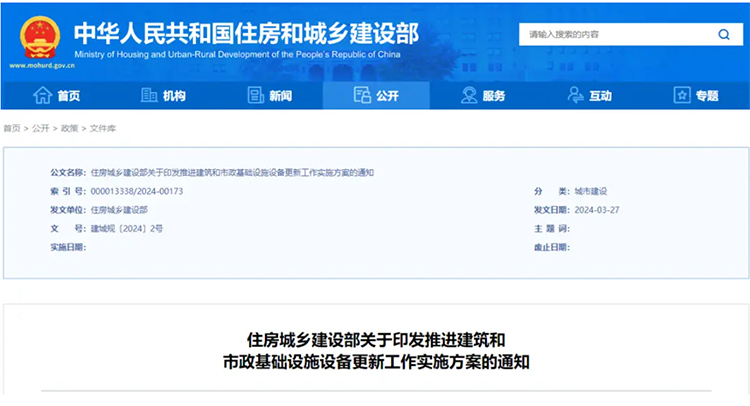Click the www.mohurd.gov.cn site address

[x=42, y=66]
